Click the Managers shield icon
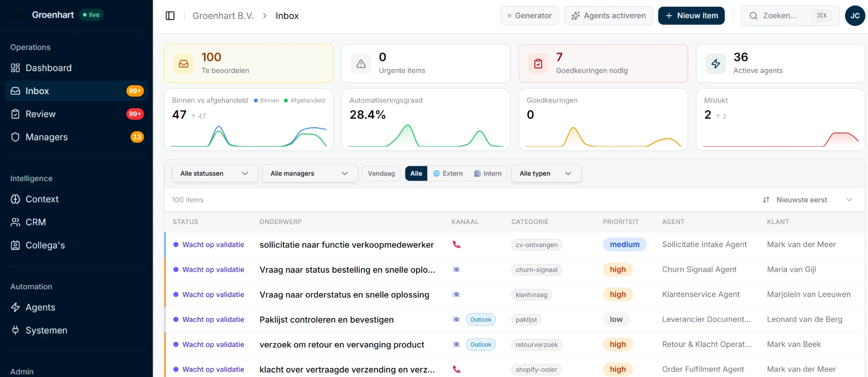 [15, 137]
